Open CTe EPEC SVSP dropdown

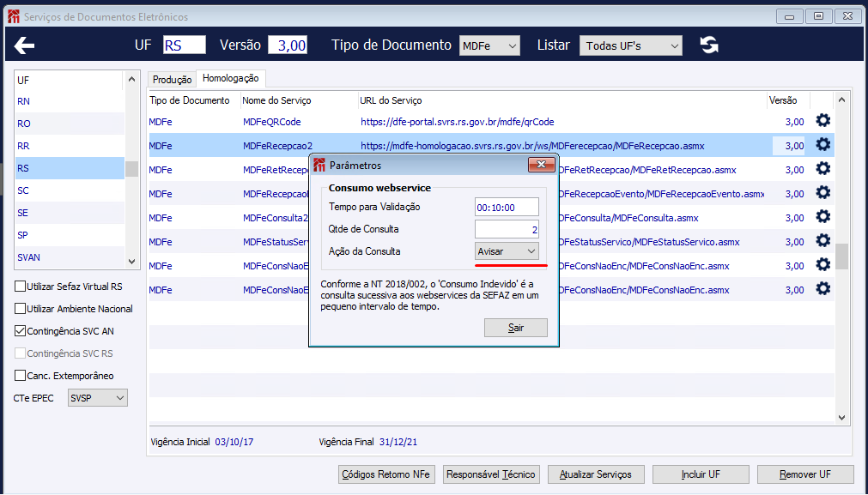point(97,398)
